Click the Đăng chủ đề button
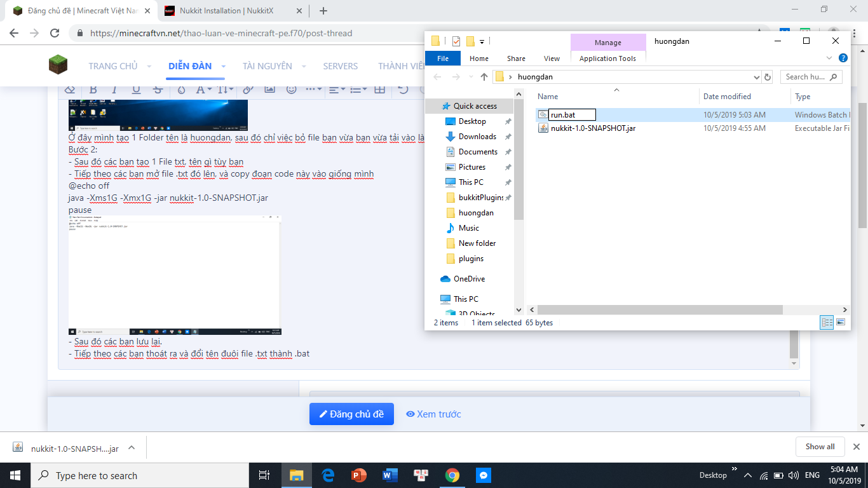The image size is (868, 488). click(x=351, y=414)
